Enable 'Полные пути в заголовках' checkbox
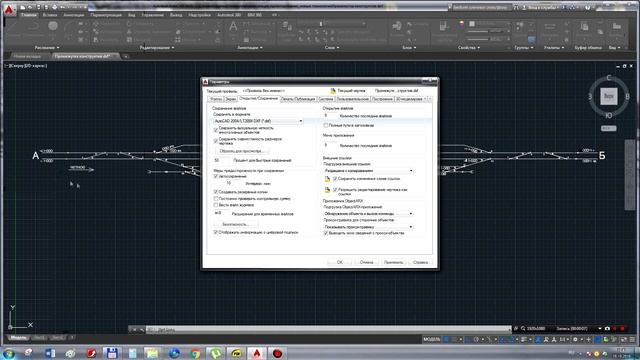Screen dimensions: 640x360 coord(326,125)
